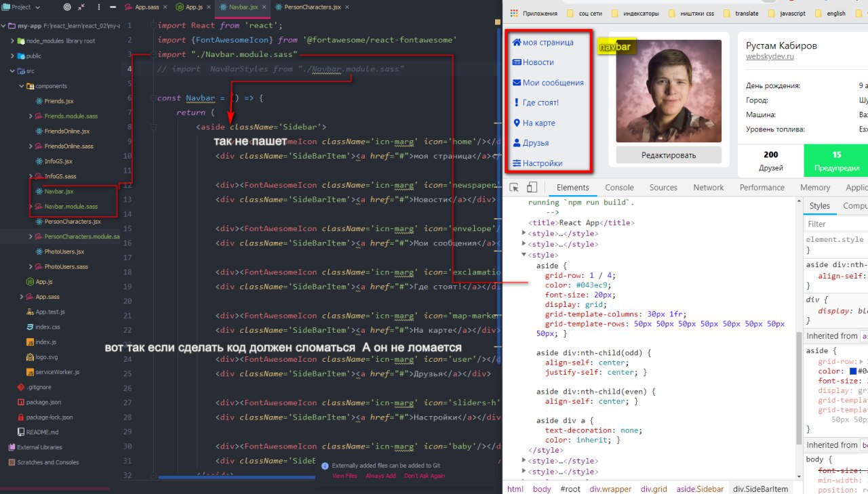Open the javascript bookmark folder
868x494 pixels.
point(787,13)
